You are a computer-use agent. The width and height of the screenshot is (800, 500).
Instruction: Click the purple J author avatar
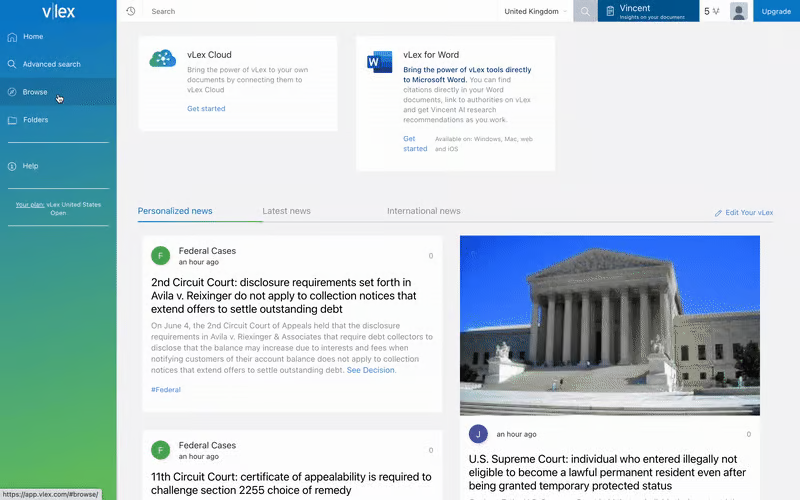[478, 434]
